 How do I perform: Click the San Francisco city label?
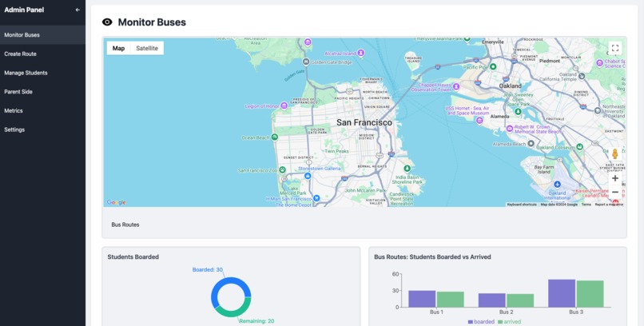coord(364,122)
